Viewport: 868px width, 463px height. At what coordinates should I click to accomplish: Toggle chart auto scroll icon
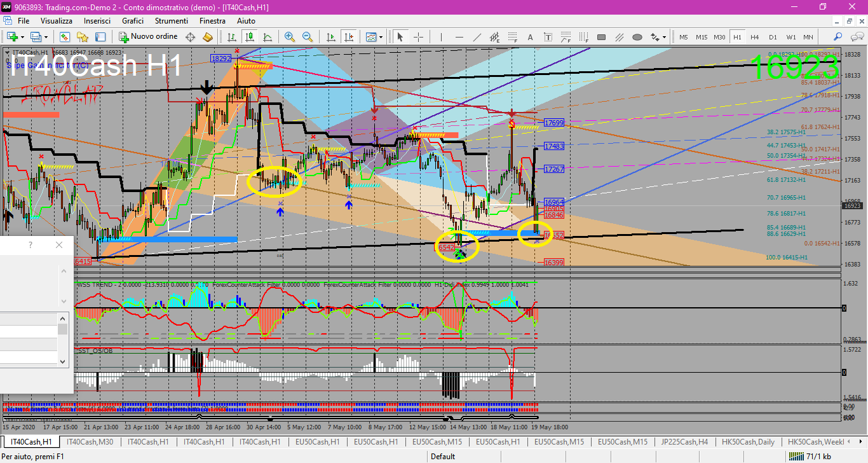pos(330,37)
